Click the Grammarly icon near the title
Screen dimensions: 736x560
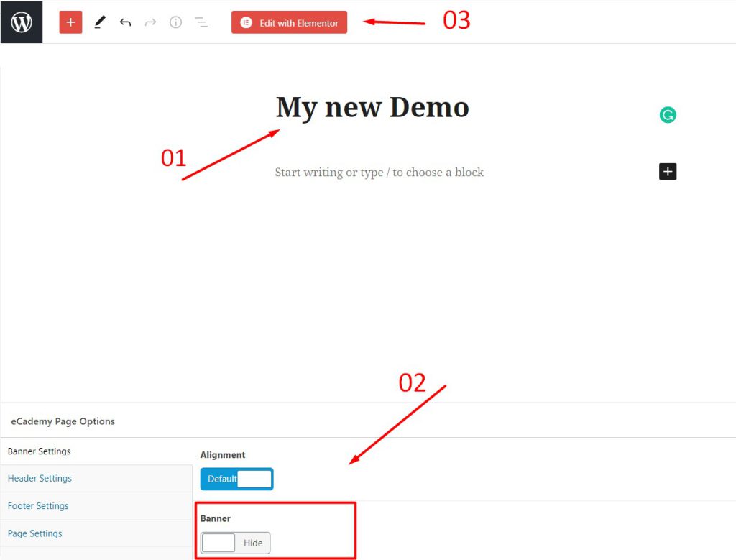668,114
